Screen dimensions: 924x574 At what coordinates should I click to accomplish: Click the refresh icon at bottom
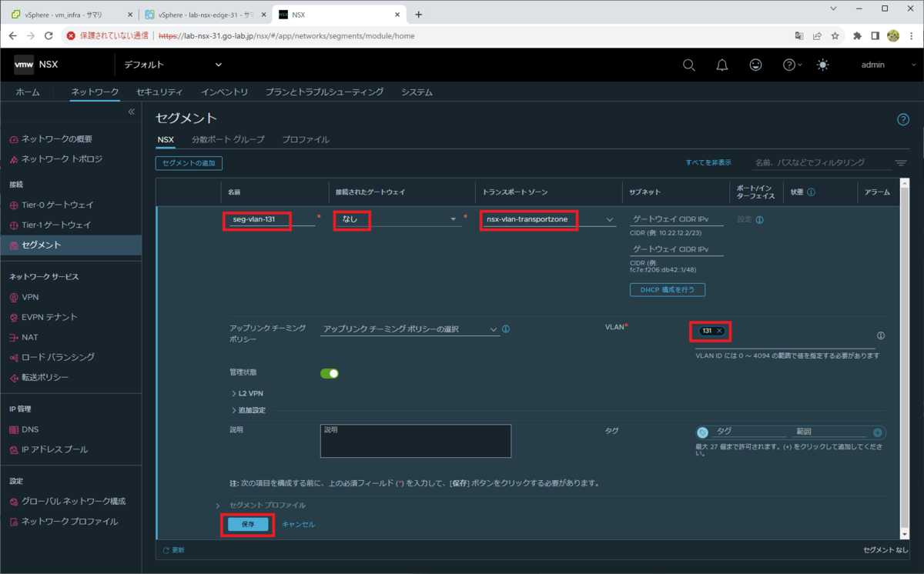click(166, 550)
